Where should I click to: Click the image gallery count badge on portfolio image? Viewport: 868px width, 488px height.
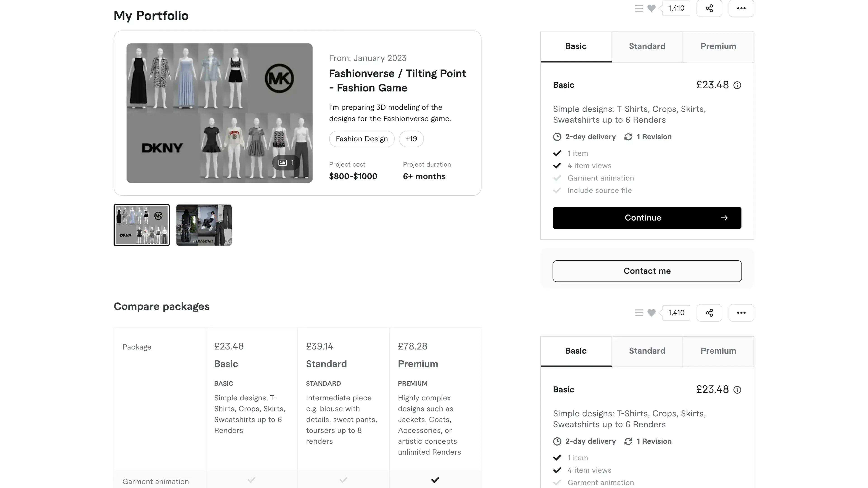pyautogui.click(x=286, y=163)
